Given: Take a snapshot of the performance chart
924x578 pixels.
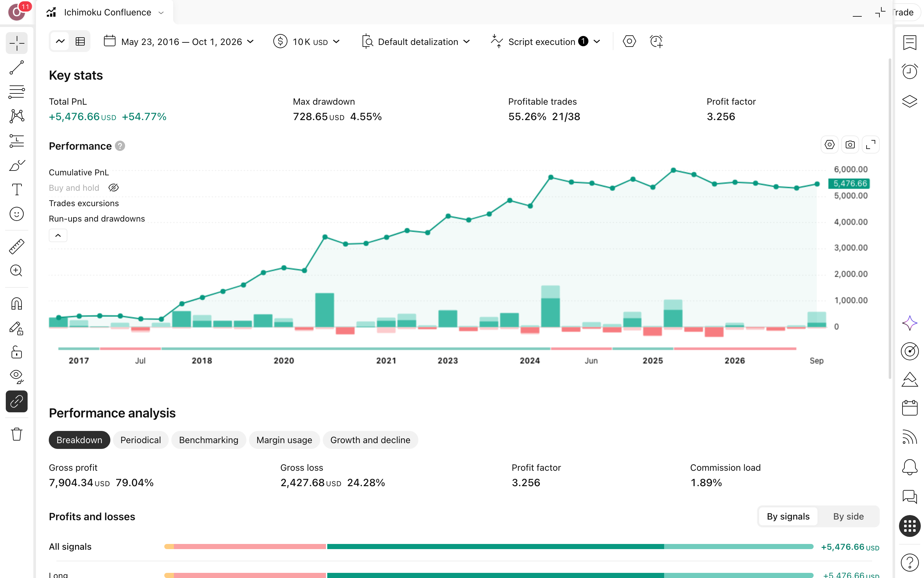Looking at the screenshot, I should click(850, 144).
